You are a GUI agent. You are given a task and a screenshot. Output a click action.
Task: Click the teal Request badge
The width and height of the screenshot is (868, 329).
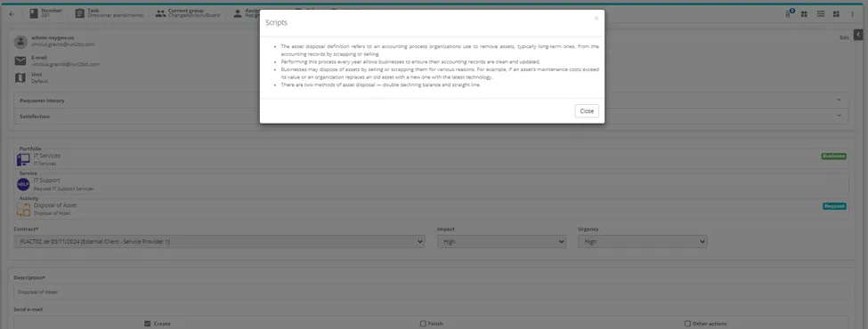coord(834,205)
